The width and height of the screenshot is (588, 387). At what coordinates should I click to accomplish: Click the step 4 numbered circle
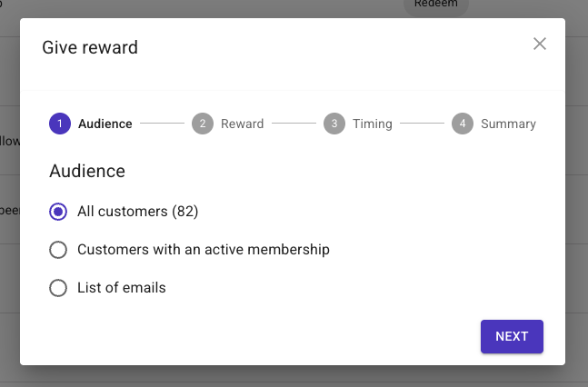point(463,124)
